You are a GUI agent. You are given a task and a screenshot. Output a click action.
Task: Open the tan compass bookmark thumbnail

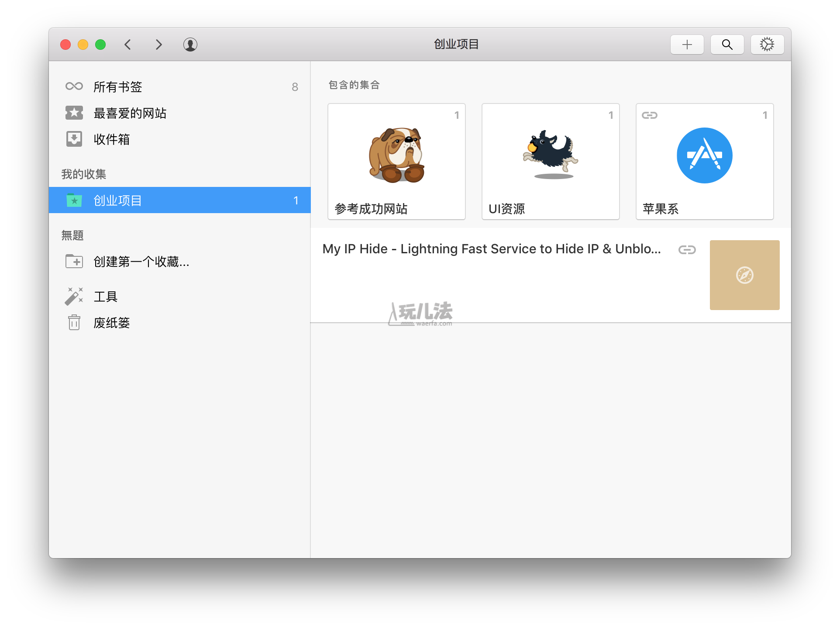coord(744,275)
